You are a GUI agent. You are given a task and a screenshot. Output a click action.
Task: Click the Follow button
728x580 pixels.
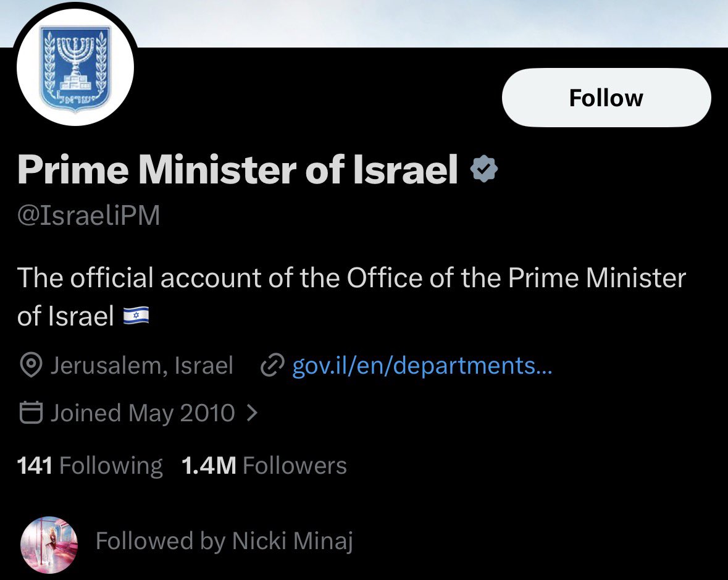pos(606,98)
